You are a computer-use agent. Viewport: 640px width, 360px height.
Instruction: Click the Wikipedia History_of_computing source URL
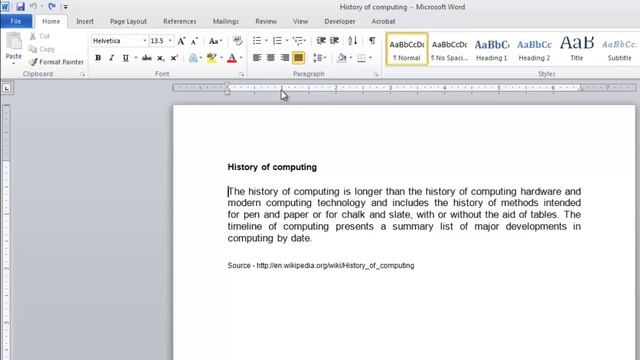coord(335,265)
